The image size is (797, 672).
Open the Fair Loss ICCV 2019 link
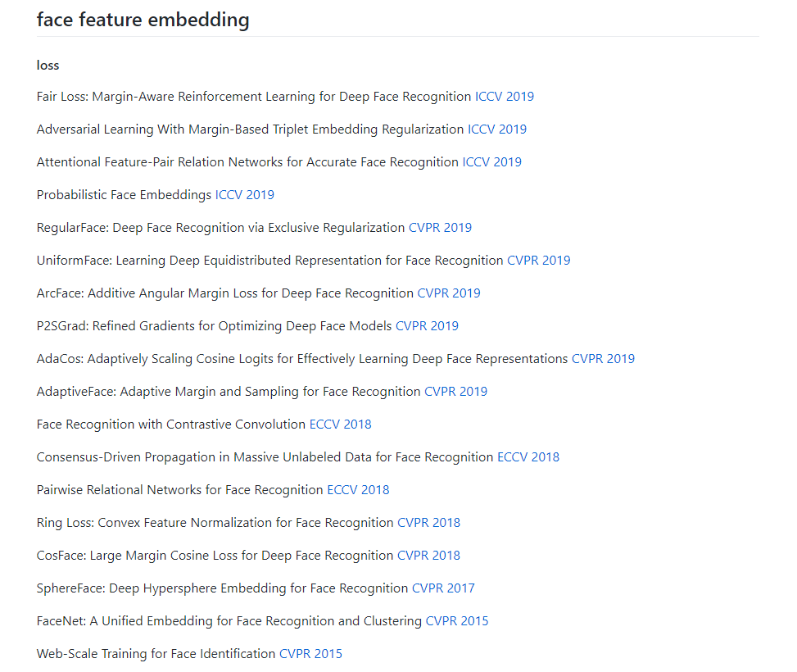coord(505,97)
